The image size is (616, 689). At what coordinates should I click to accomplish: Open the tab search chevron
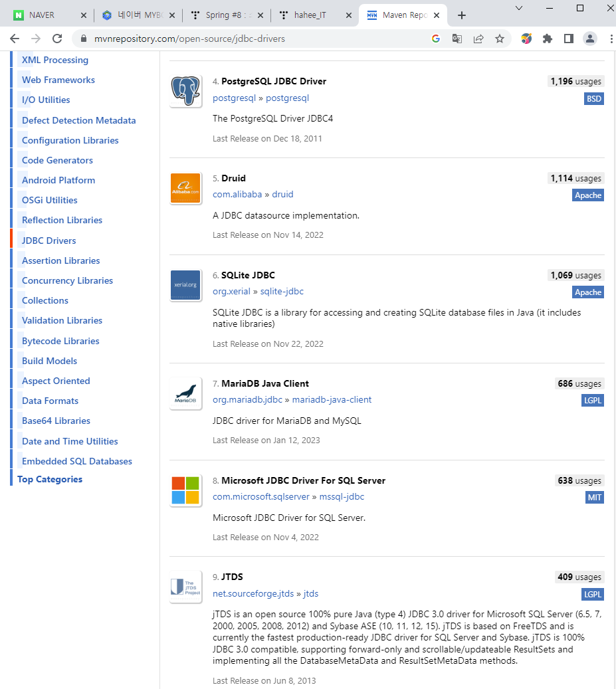point(519,8)
